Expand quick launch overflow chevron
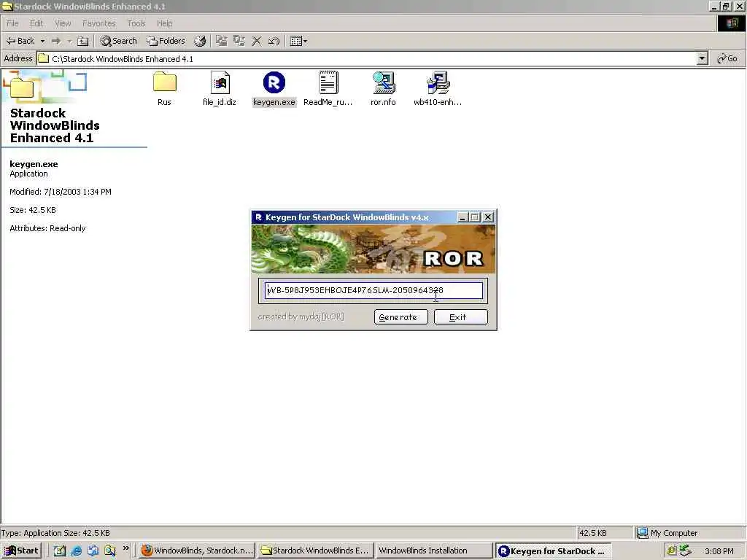747x560 pixels. pyautogui.click(x=125, y=548)
